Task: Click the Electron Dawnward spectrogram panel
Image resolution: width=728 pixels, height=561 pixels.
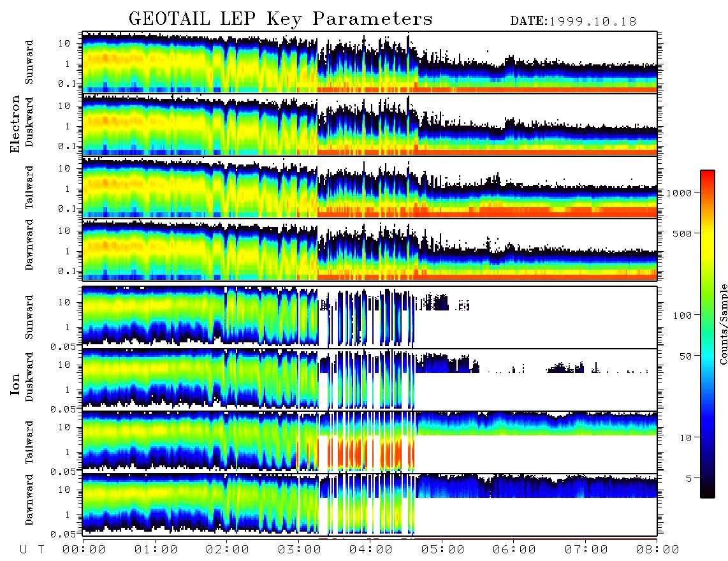Action: (370, 249)
